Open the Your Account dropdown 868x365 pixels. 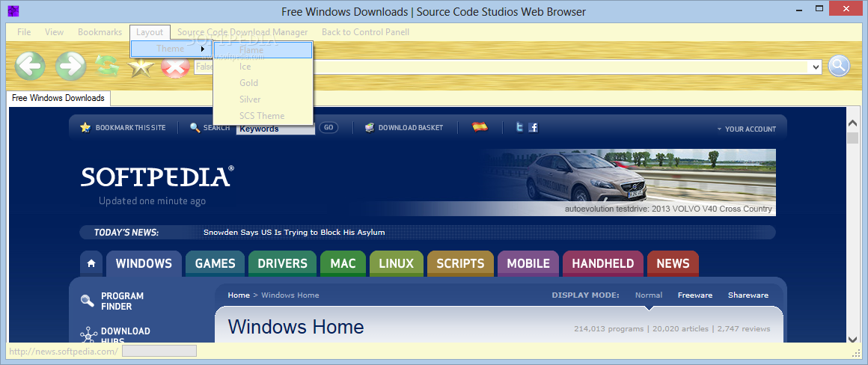point(746,129)
